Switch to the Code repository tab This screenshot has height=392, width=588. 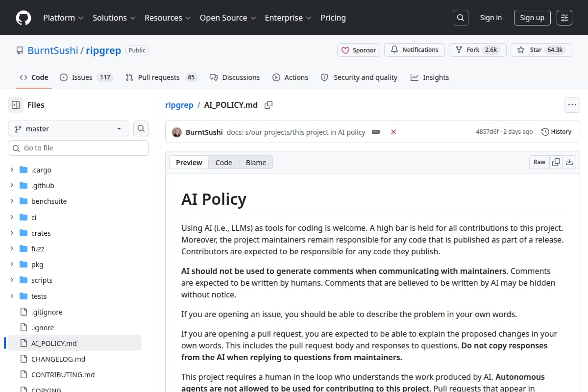click(34, 77)
